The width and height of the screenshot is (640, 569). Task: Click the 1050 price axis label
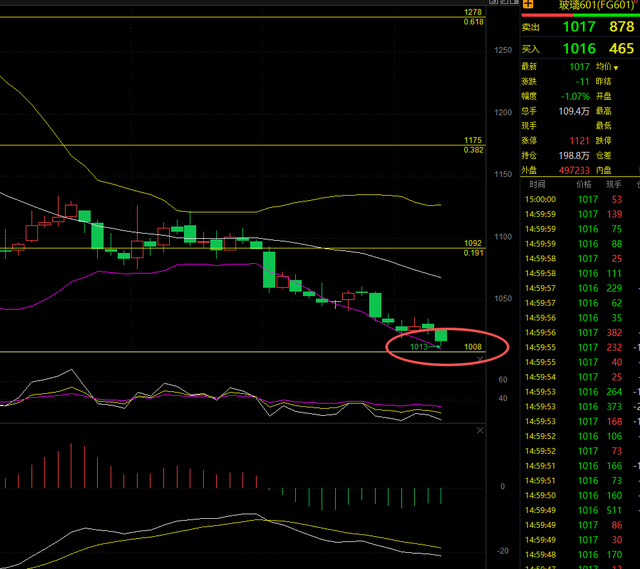[503, 299]
